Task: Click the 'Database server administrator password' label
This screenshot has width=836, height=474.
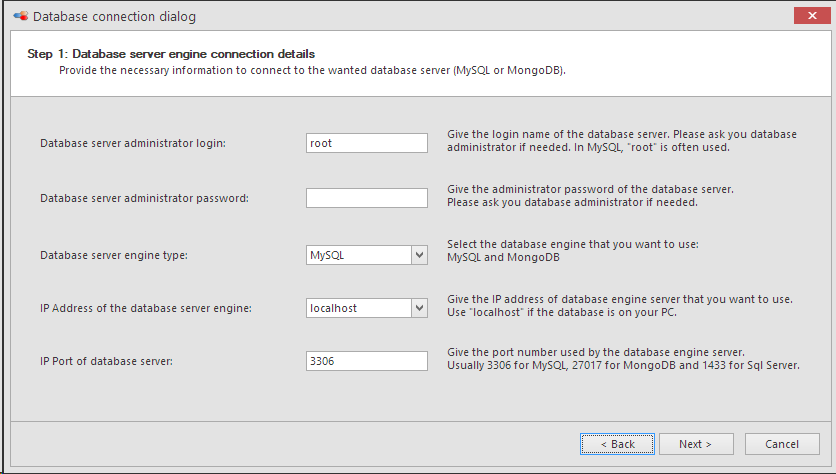Action: click(x=144, y=198)
